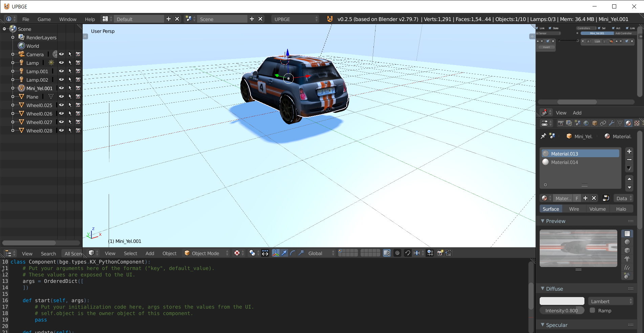The height and width of the screenshot is (333, 644).
Task: Collapse the Preview panel
Action: (x=543, y=221)
